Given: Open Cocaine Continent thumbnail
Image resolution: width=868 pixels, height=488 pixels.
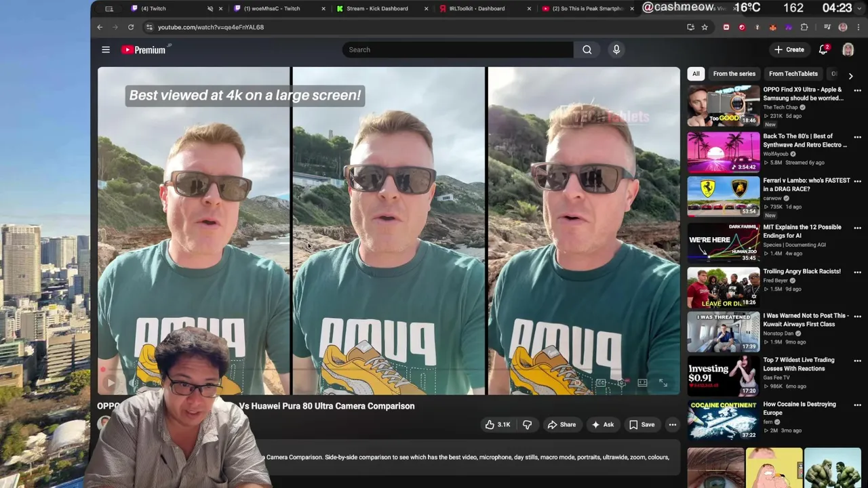Looking at the screenshot, I should (724, 420).
